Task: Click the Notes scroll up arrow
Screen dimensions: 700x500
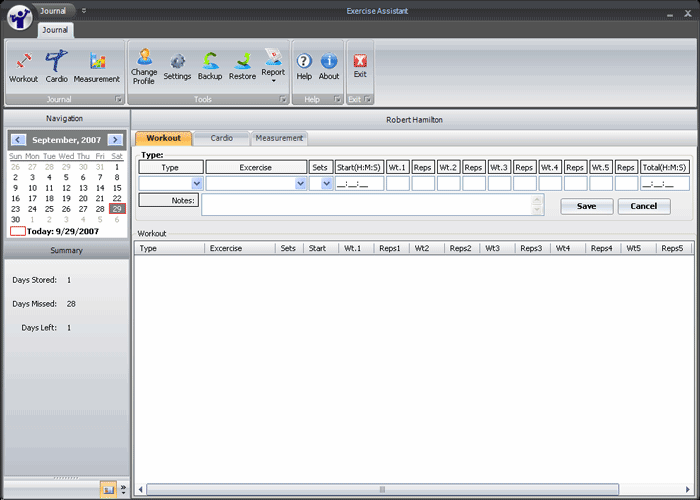Action: [538, 200]
